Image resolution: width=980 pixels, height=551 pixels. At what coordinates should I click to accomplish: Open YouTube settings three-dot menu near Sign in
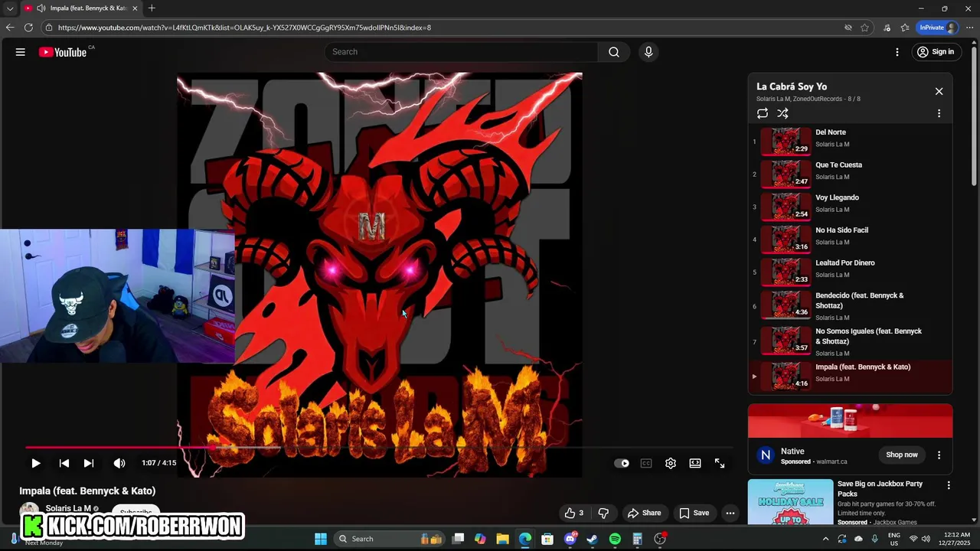pos(897,52)
